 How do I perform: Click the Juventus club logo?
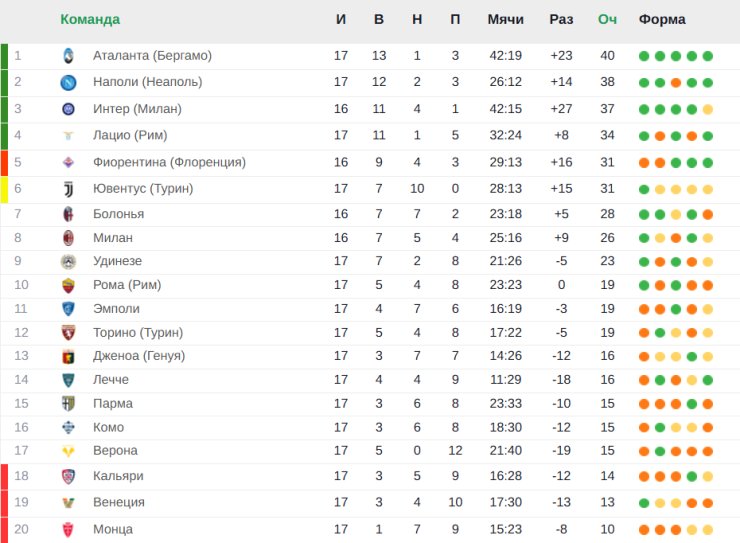[68, 189]
